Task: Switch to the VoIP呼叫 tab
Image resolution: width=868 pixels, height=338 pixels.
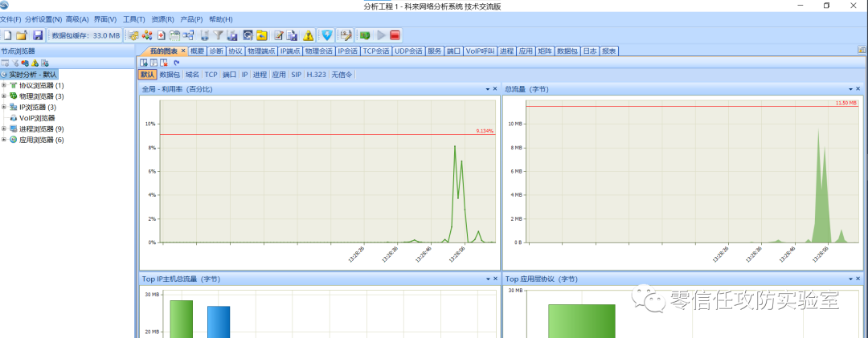Action: [x=479, y=51]
